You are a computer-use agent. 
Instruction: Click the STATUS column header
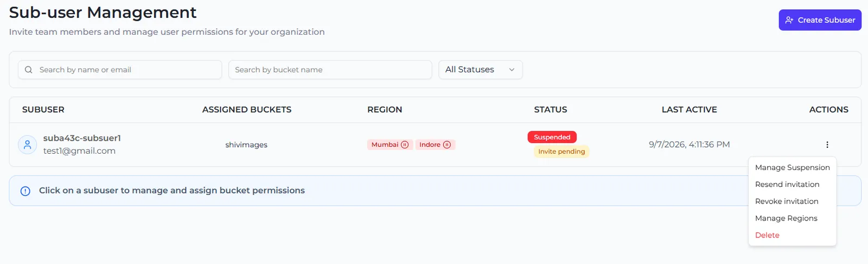551,110
